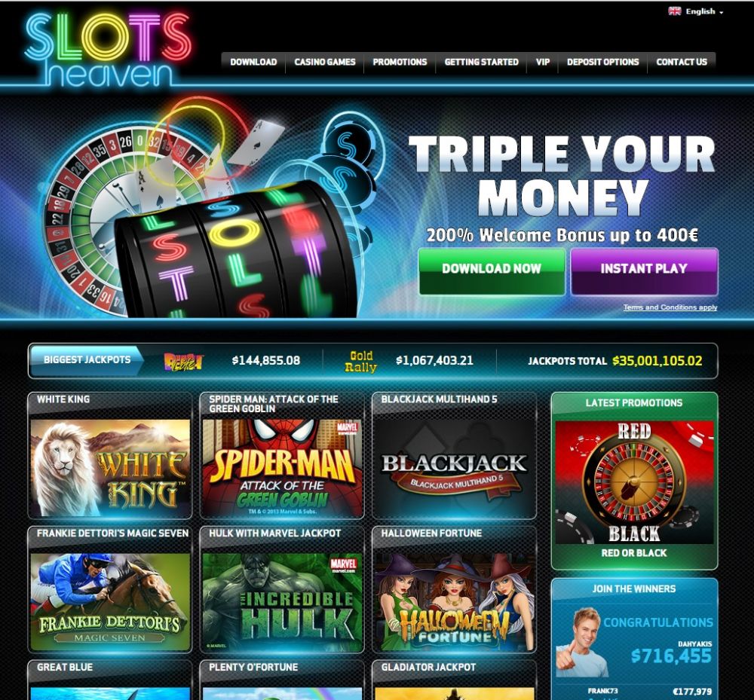This screenshot has height=700, width=754.
Task: Open the English language dropdown arrow
Action: (721, 13)
